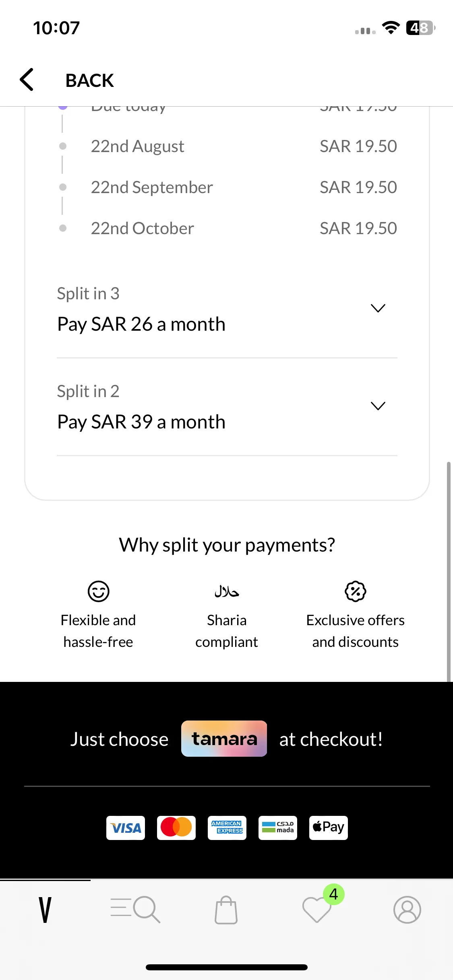Select the Visa card logo
453x980 pixels.
pyautogui.click(x=126, y=828)
